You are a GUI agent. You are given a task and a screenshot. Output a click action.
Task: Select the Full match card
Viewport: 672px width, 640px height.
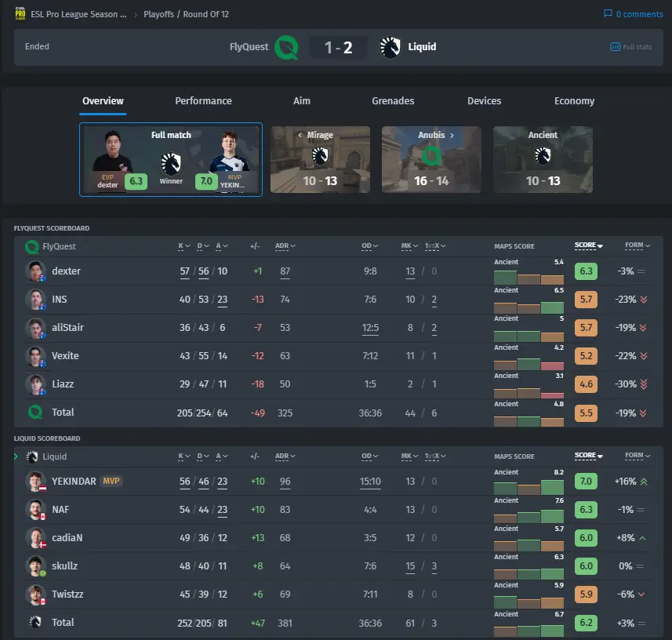coord(171,159)
